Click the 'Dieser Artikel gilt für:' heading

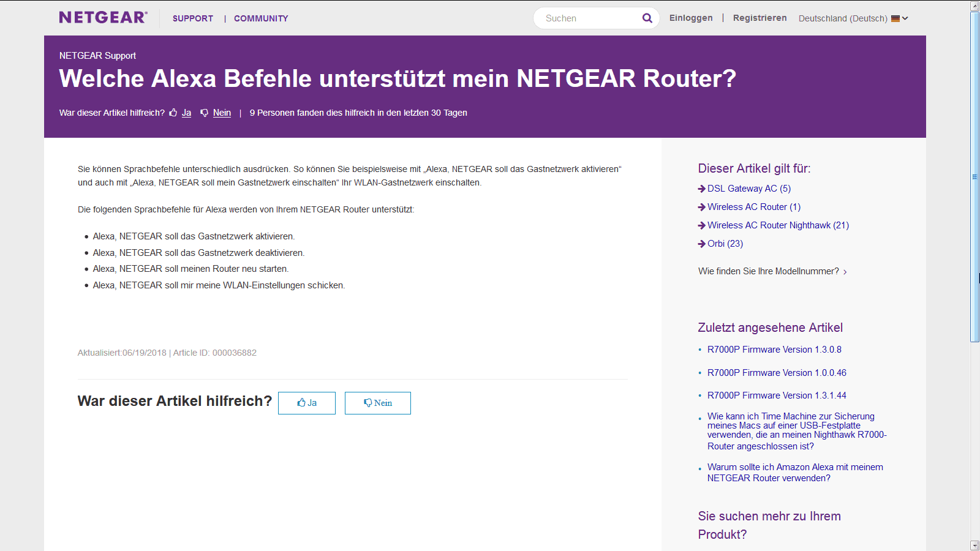tap(754, 168)
